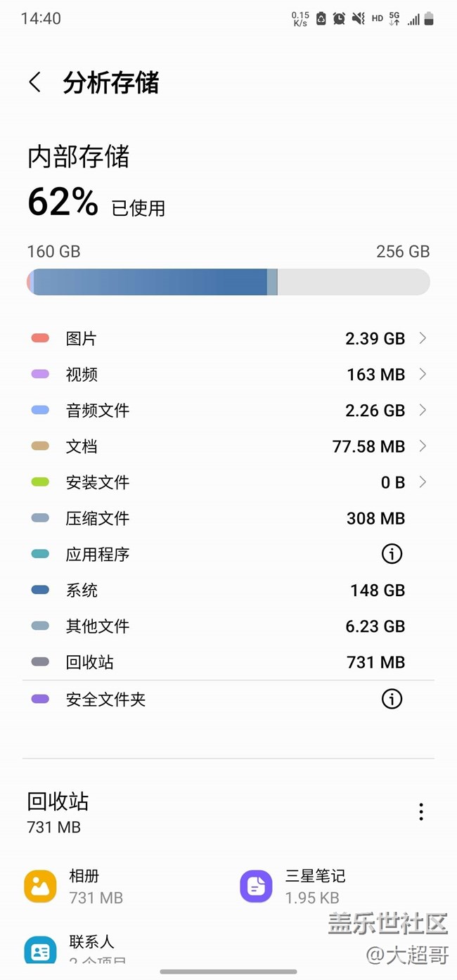Tap the 回收站 731 MB section header
The image size is (457, 980).
[x=58, y=811]
